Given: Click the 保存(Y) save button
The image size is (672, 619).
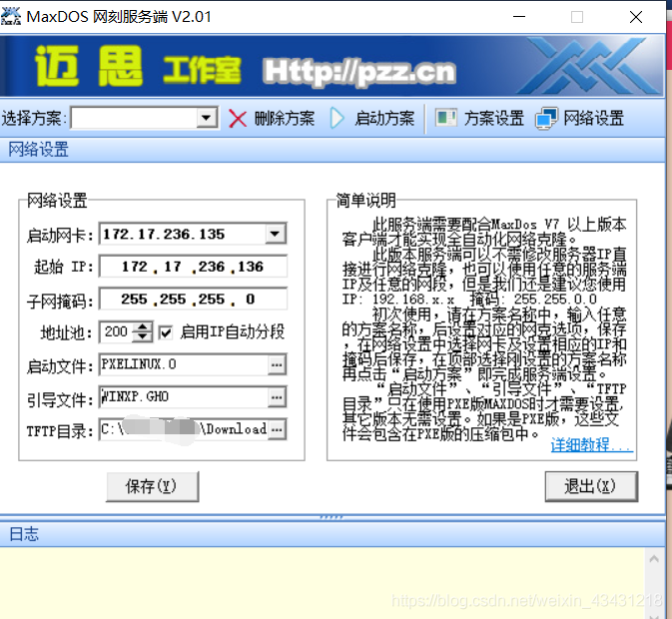Looking at the screenshot, I should coord(153,486).
